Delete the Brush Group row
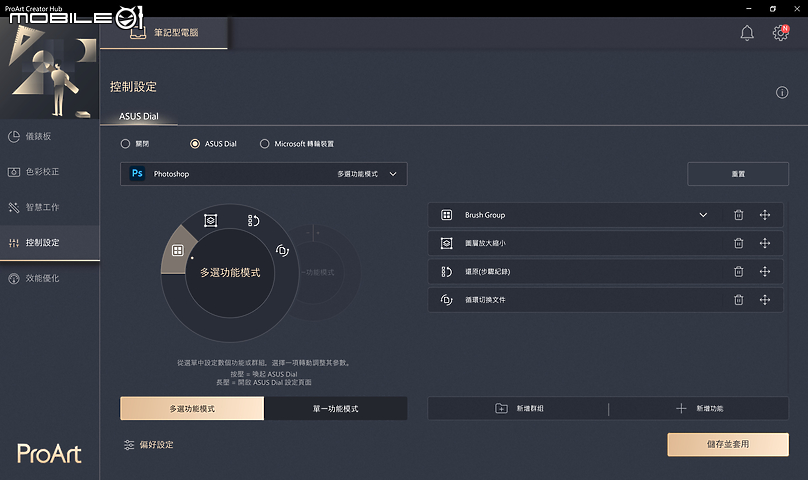Viewport: 808px width, 480px height. (738, 215)
